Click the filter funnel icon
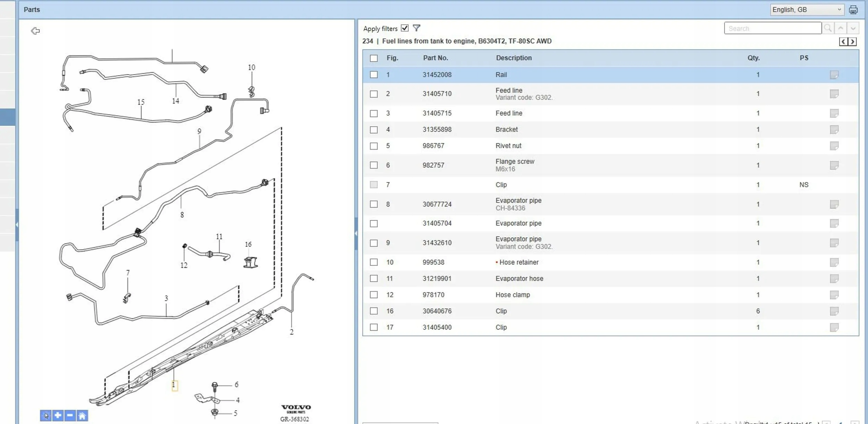 (417, 28)
